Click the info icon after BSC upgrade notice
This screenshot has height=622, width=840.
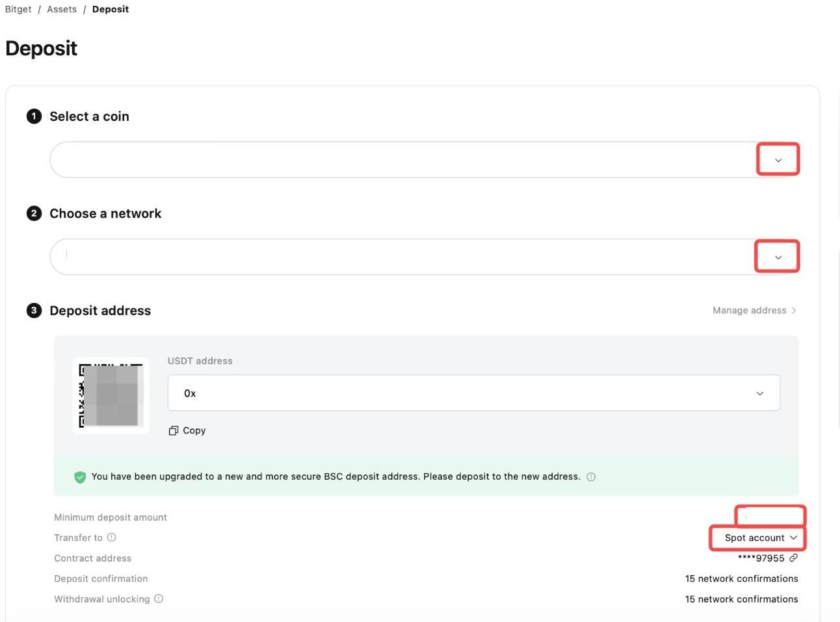point(591,476)
